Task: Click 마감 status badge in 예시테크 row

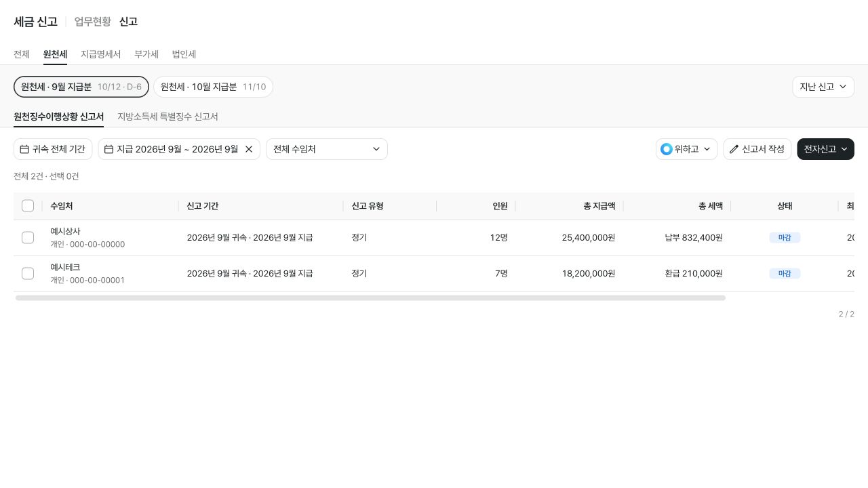Action: click(x=785, y=274)
